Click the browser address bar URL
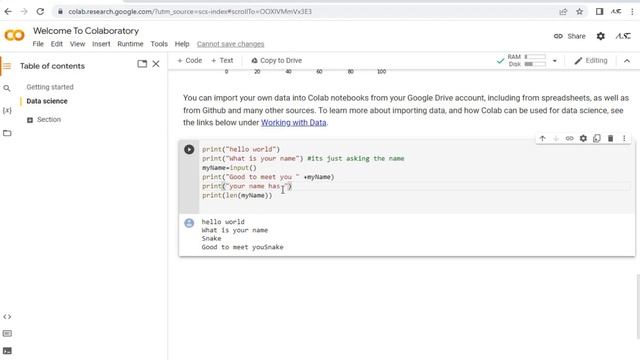The height and width of the screenshot is (360, 640). [190, 11]
